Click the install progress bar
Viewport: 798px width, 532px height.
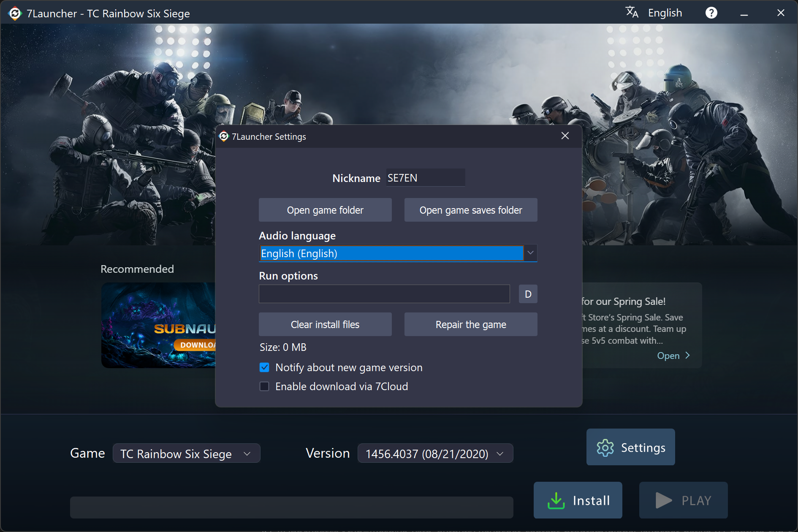(x=291, y=507)
